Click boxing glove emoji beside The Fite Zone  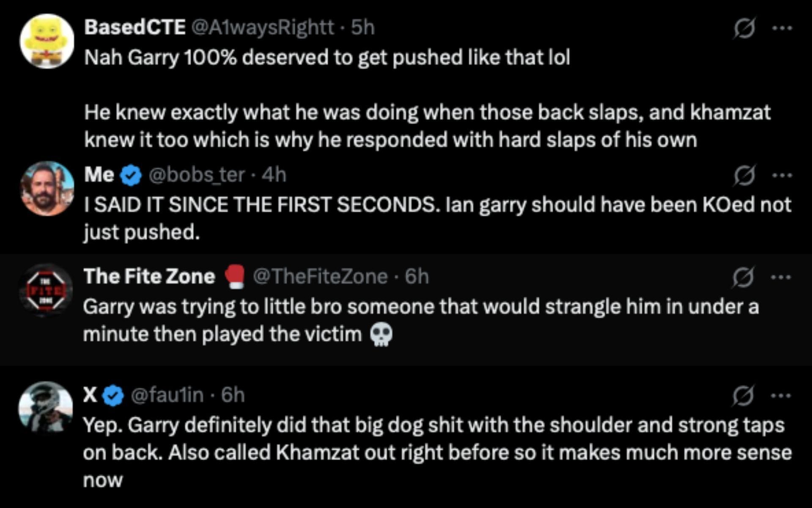235,277
